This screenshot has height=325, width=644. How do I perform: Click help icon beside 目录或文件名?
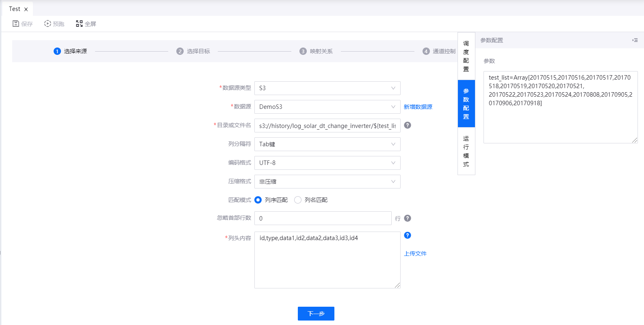click(x=408, y=125)
